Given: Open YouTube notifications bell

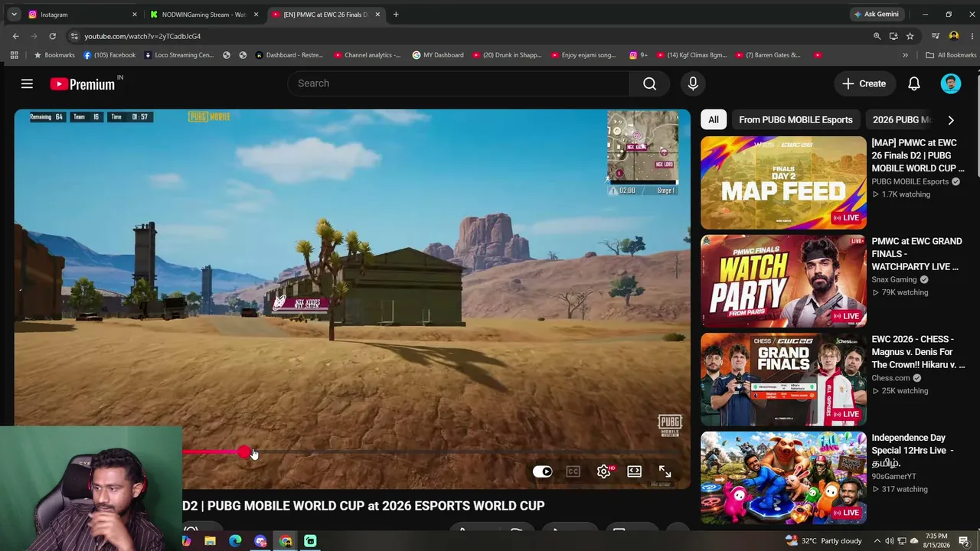Looking at the screenshot, I should pos(913,83).
